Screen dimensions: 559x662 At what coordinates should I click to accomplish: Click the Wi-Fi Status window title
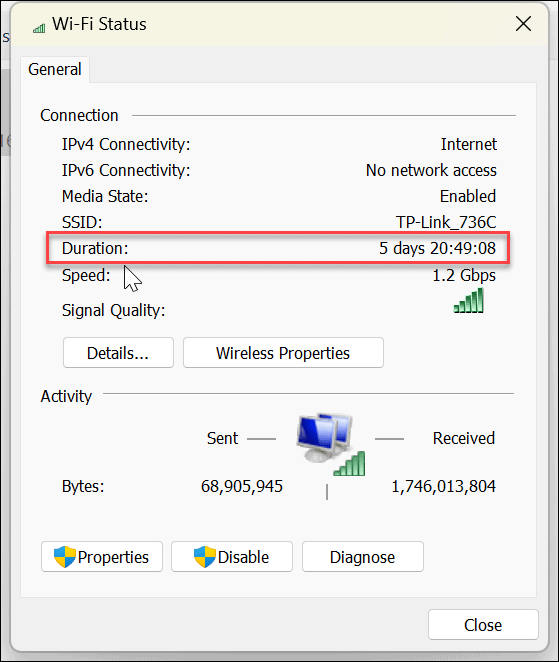point(99,24)
